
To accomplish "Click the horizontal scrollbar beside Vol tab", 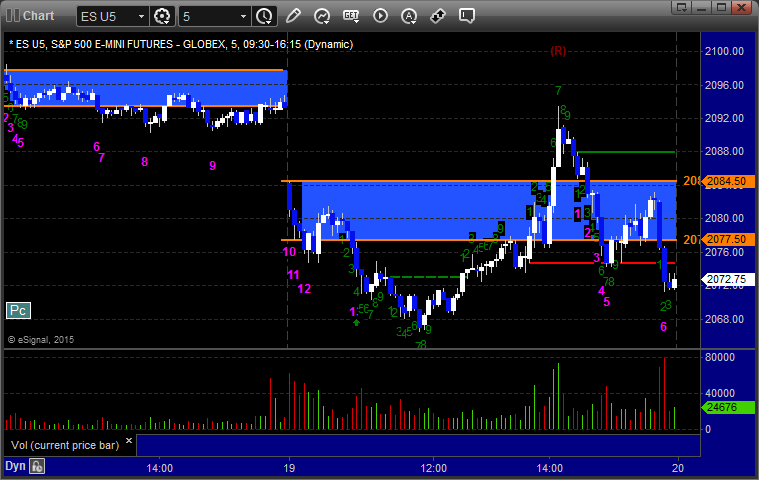I will pyautogui.click(x=418, y=445).
